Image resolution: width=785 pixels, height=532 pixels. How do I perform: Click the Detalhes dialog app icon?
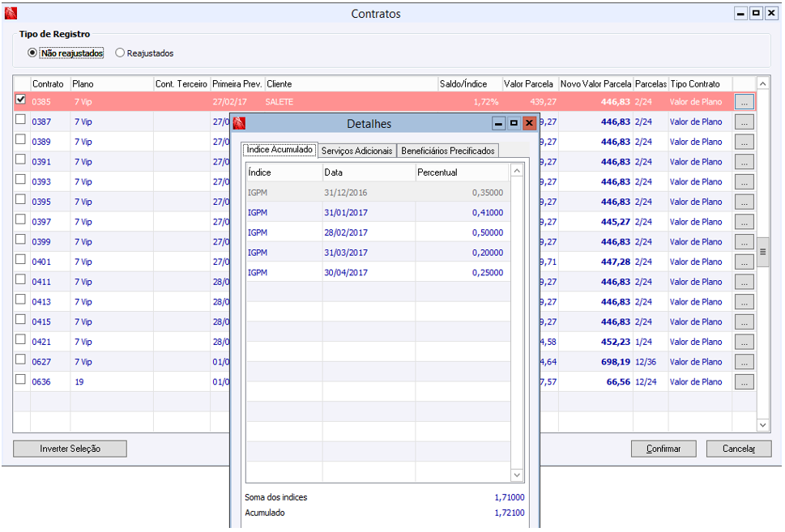point(239,124)
